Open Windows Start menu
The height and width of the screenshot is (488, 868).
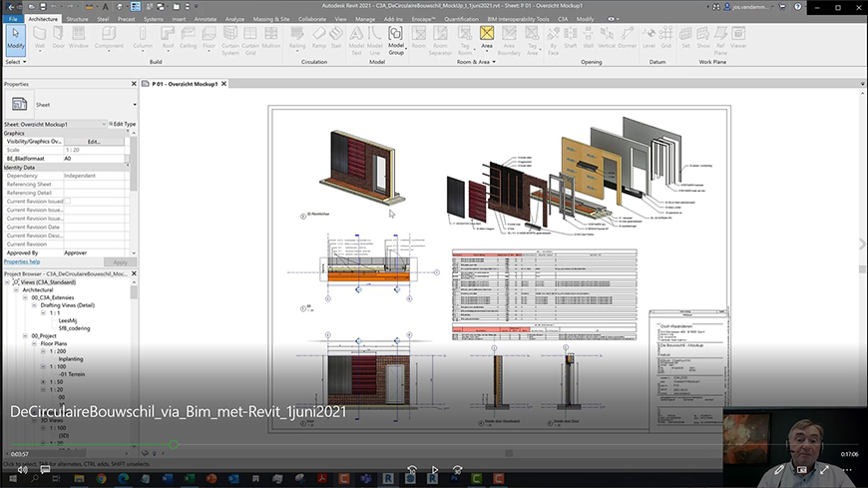13,479
